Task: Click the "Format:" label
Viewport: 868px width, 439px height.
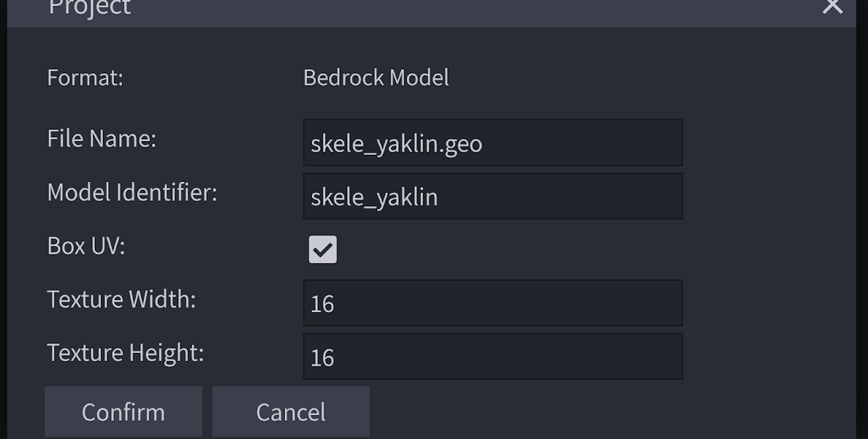Action: [x=85, y=77]
